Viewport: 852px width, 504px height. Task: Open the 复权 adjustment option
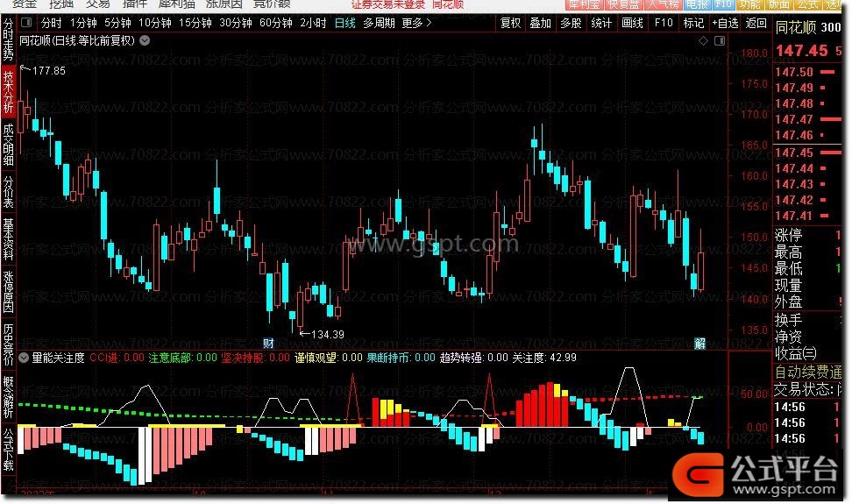510,24
